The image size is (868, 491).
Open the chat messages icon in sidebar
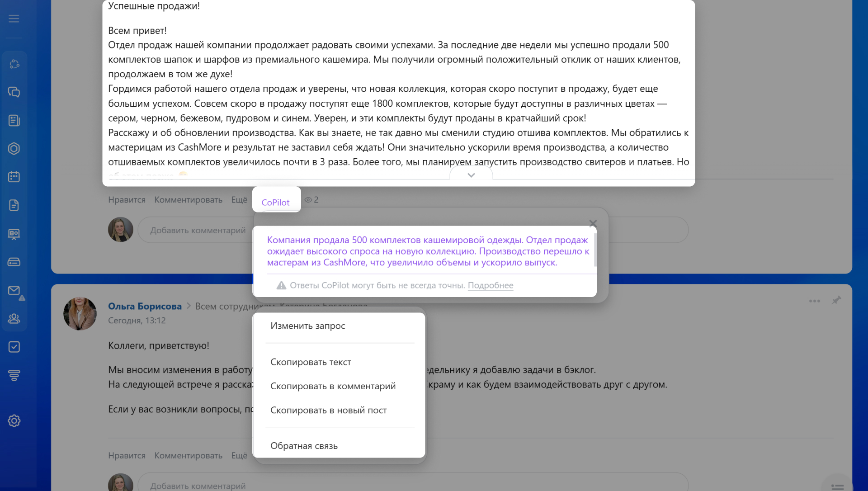tap(14, 92)
